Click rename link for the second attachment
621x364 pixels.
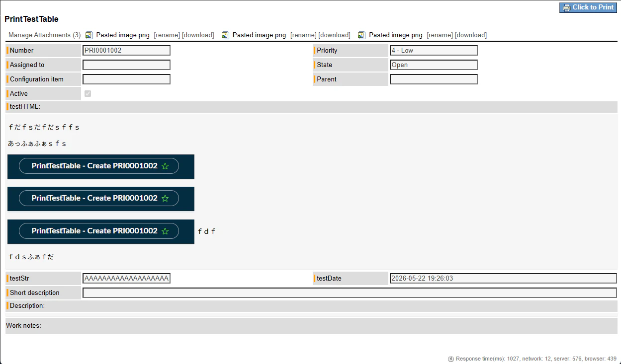pos(303,35)
